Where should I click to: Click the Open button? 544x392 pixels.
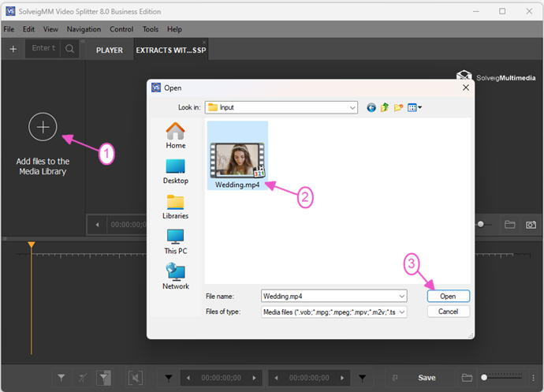(449, 297)
